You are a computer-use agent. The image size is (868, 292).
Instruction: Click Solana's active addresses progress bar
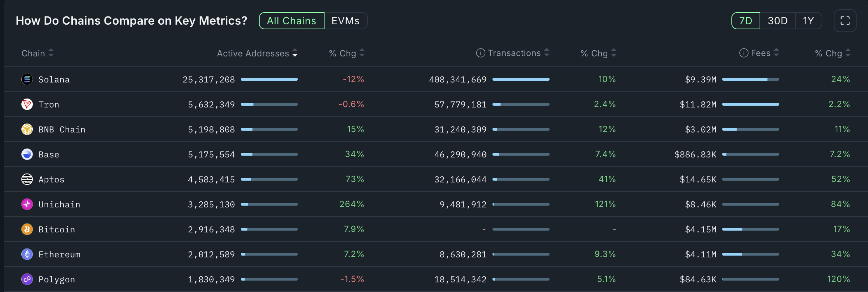[269, 79]
